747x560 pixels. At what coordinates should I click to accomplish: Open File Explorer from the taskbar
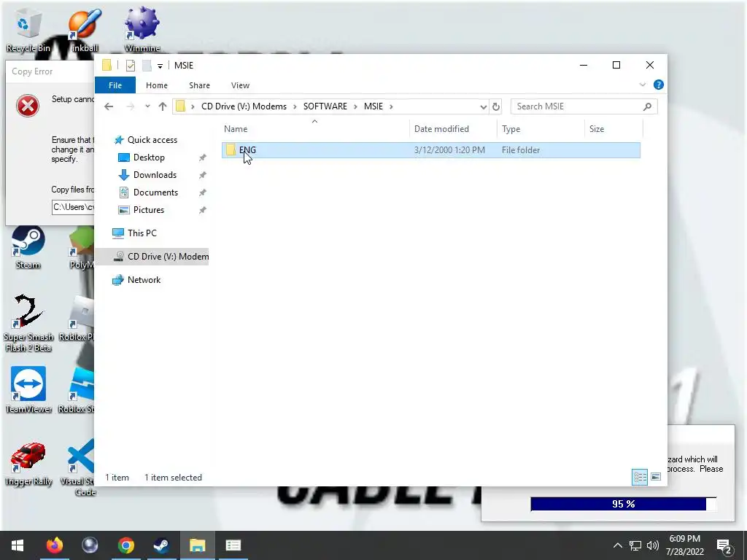click(x=197, y=545)
